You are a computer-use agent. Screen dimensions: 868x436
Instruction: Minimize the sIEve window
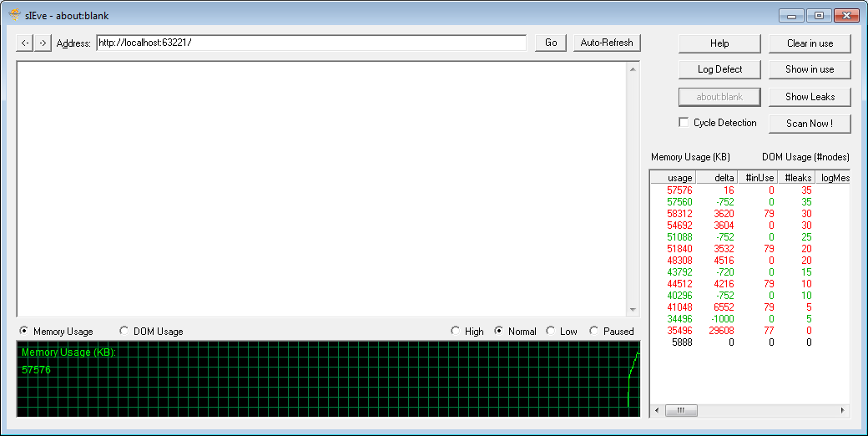791,16
